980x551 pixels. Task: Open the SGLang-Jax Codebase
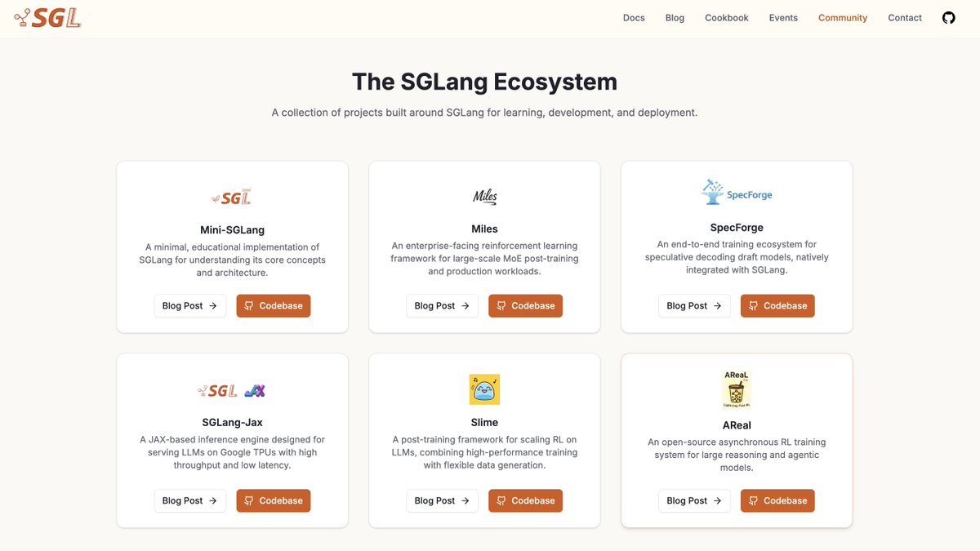coord(274,500)
